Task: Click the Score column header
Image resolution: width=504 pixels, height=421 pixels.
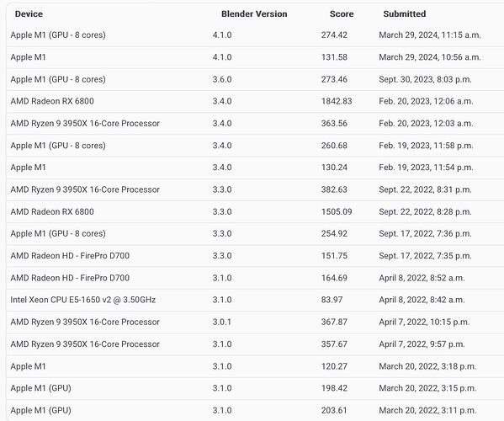Action: tap(342, 13)
